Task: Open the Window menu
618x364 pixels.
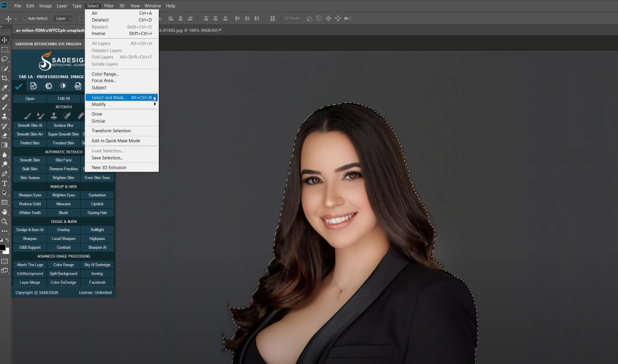Action: tap(152, 6)
